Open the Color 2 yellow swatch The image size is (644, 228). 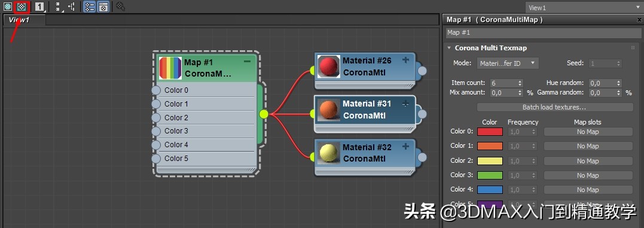490,160
